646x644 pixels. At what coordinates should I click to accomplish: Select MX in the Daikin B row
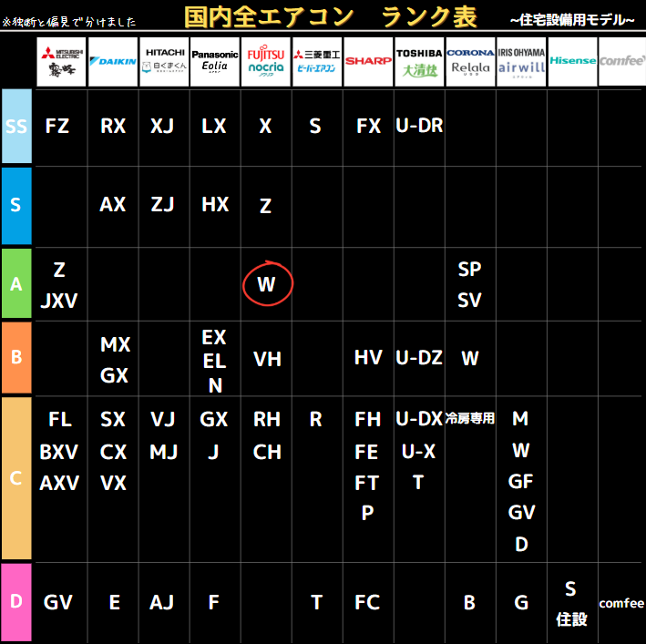[115, 344]
